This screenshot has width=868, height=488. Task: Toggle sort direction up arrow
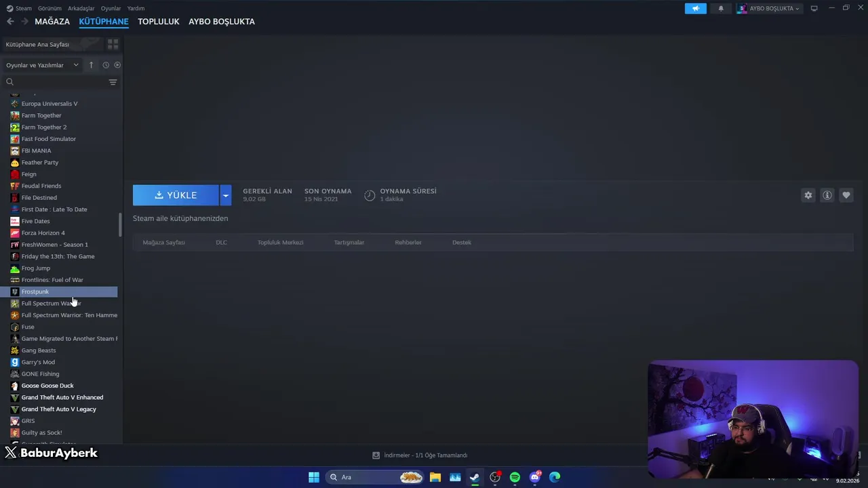click(x=92, y=65)
